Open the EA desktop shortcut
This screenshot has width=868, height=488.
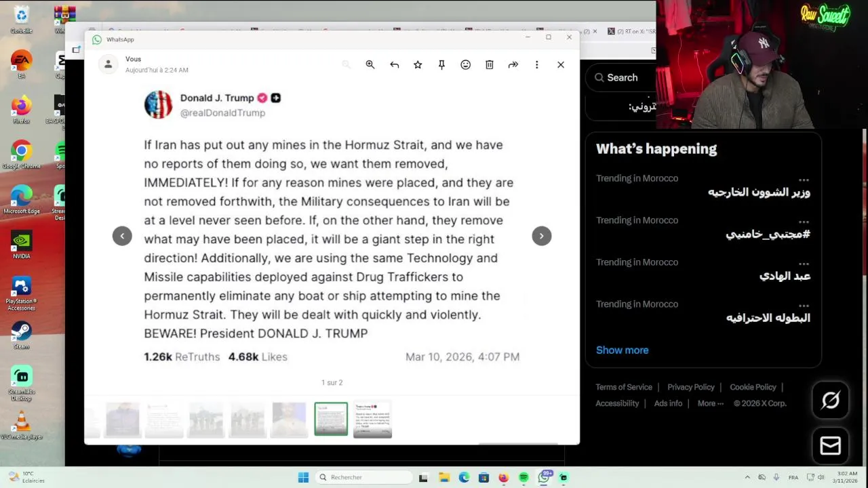(21, 64)
